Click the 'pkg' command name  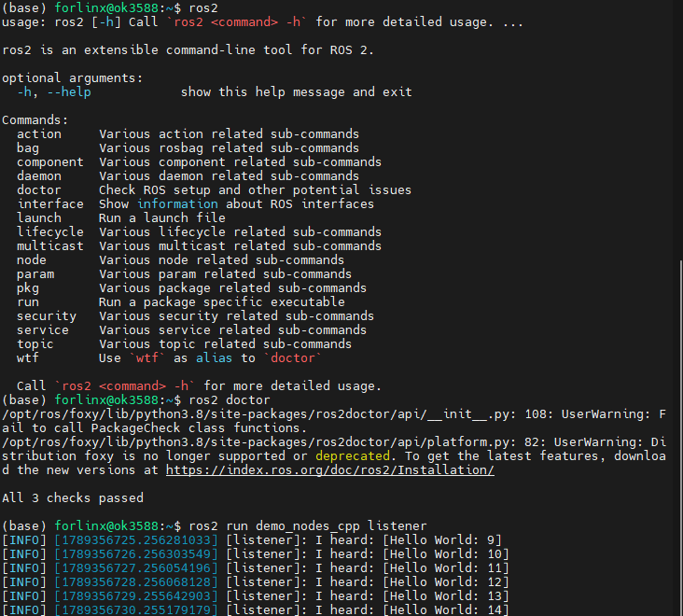(x=28, y=288)
